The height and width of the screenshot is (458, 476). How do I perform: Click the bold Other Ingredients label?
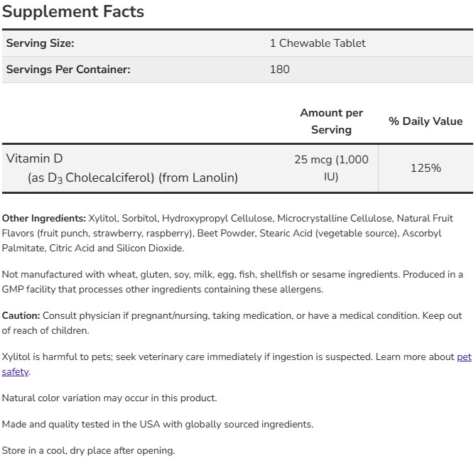44,218
